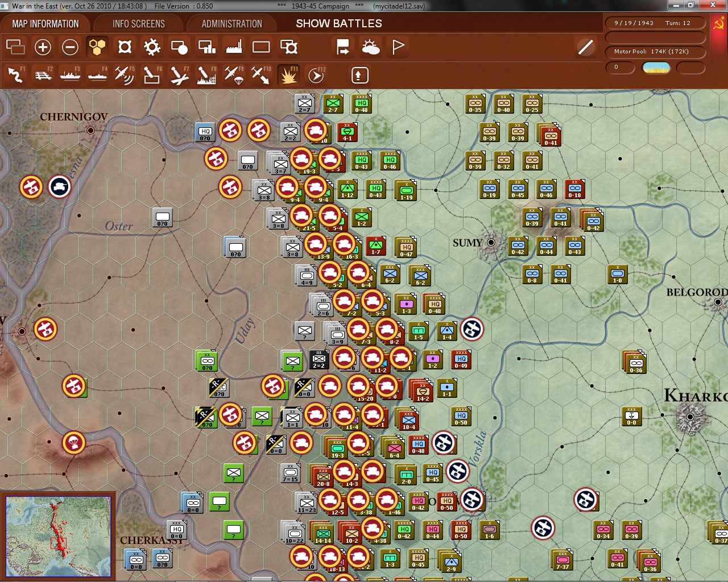Select the white supply unit 0-0 near Kharkov
Viewport: 728px width, 582px height.
[x=631, y=417]
